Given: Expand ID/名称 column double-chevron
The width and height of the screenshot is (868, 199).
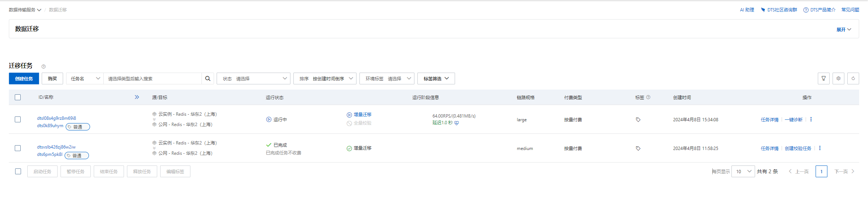Looking at the screenshot, I should click(x=137, y=97).
